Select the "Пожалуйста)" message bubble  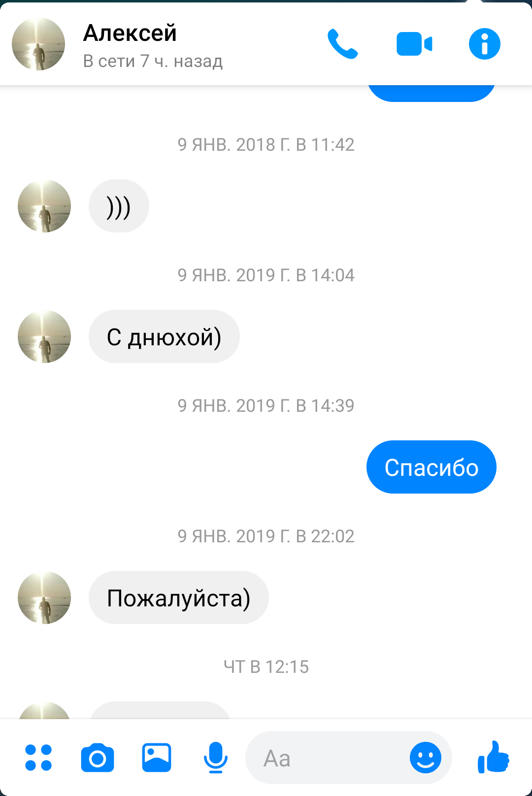click(179, 597)
